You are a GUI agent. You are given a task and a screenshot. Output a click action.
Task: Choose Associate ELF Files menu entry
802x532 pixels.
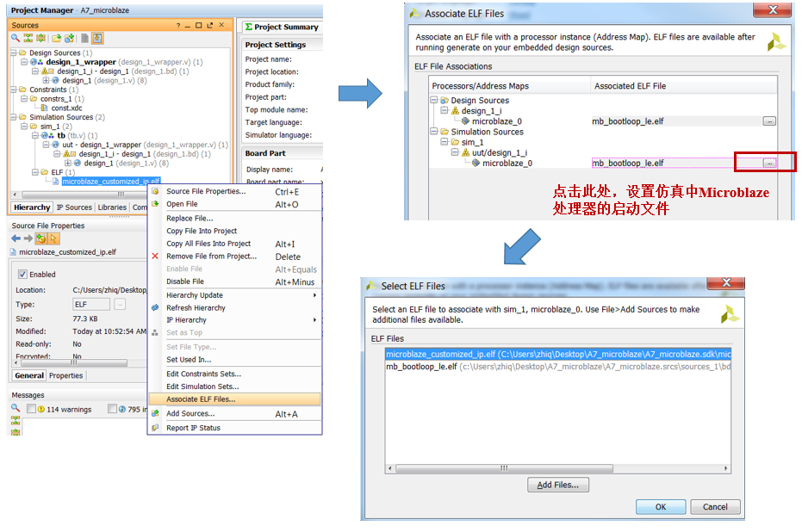pyautogui.click(x=235, y=399)
